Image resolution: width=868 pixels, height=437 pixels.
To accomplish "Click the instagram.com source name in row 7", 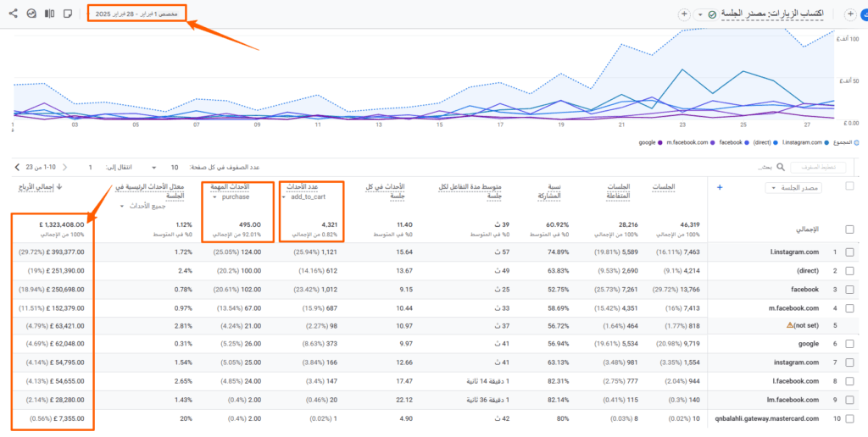I will click(796, 362).
